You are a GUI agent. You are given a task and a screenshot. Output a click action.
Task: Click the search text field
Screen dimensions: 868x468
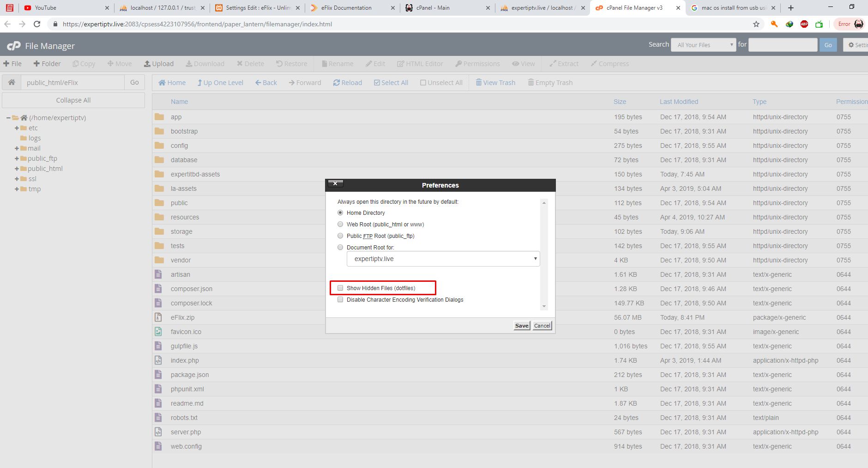783,45
